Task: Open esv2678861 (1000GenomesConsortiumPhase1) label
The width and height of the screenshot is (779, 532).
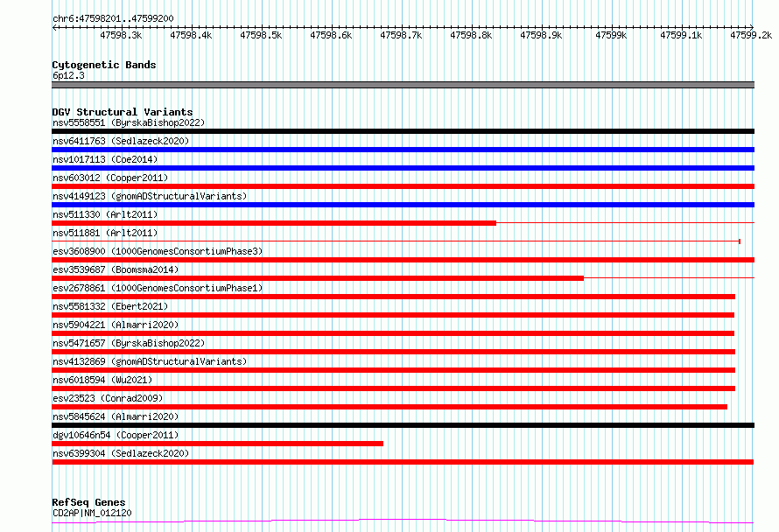Action: [158, 288]
